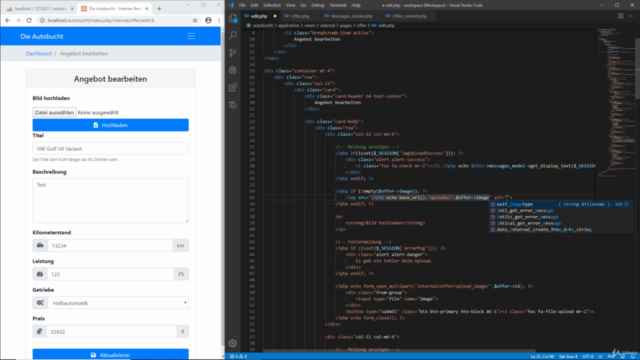
Task: Switch to the Offer.php editor tab
Action: (300, 16)
